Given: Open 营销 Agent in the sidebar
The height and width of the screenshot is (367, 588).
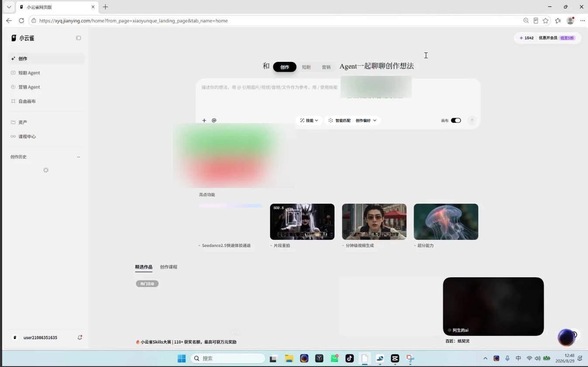Looking at the screenshot, I should click(x=46, y=87).
